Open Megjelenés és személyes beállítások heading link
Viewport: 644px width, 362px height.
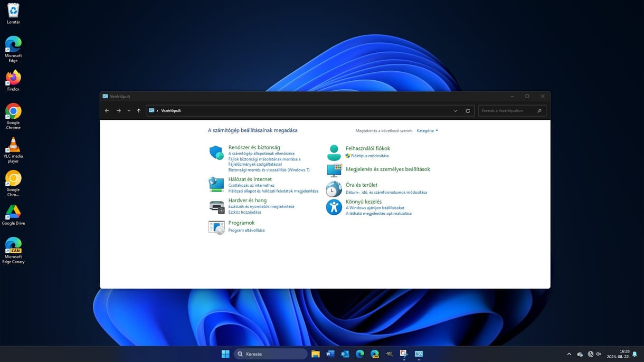388,169
